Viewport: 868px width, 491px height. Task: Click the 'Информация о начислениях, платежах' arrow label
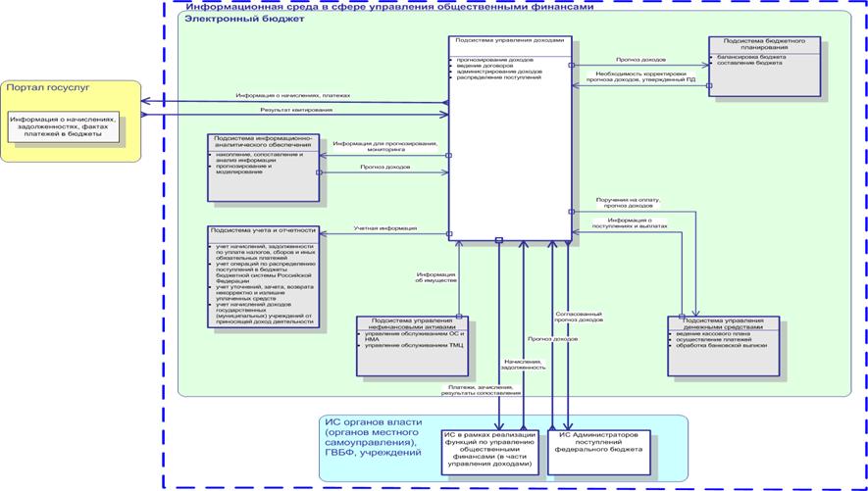click(x=292, y=95)
